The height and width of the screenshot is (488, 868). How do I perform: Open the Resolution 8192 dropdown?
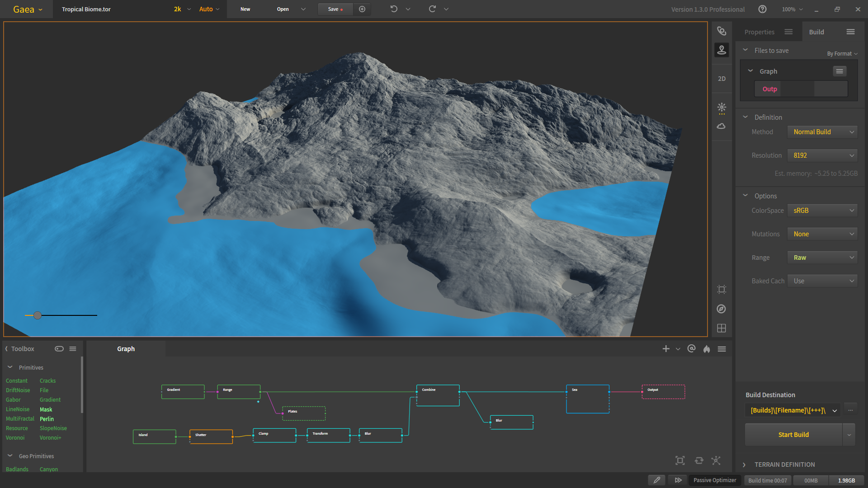[x=822, y=155]
